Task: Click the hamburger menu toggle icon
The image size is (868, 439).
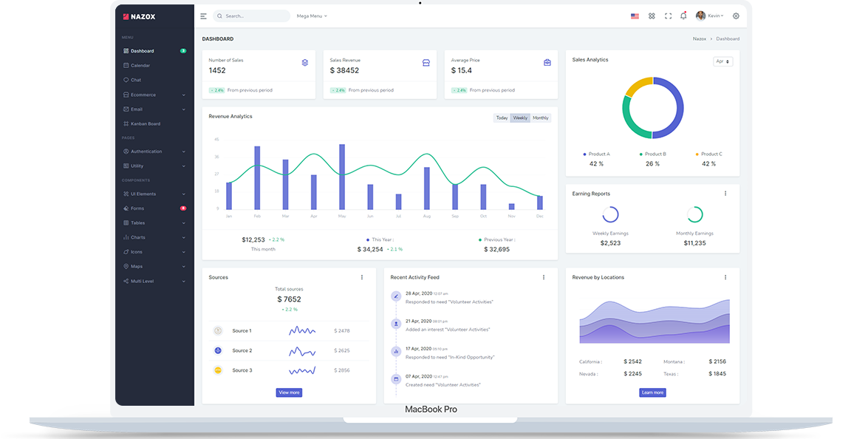Action: [x=204, y=16]
